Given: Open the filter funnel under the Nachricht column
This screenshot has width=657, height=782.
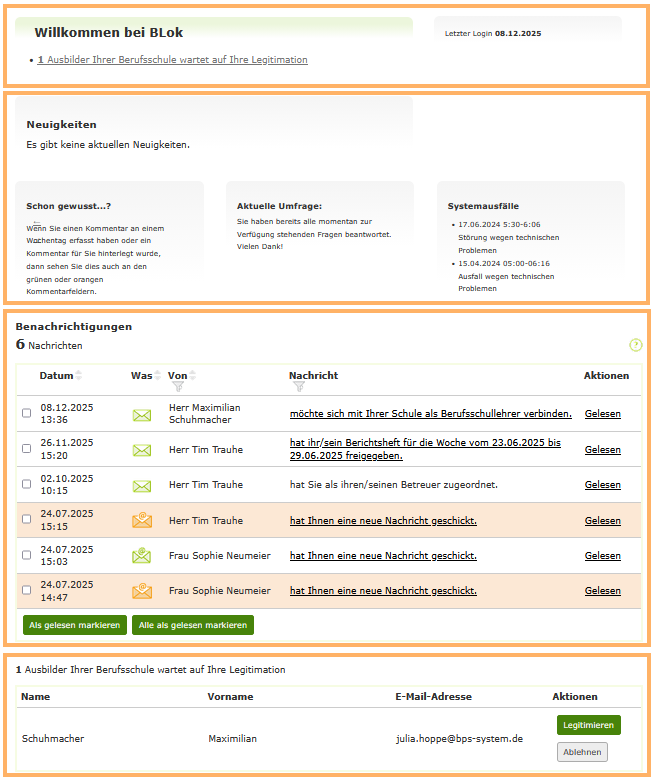Looking at the screenshot, I should pyautogui.click(x=298, y=387).
